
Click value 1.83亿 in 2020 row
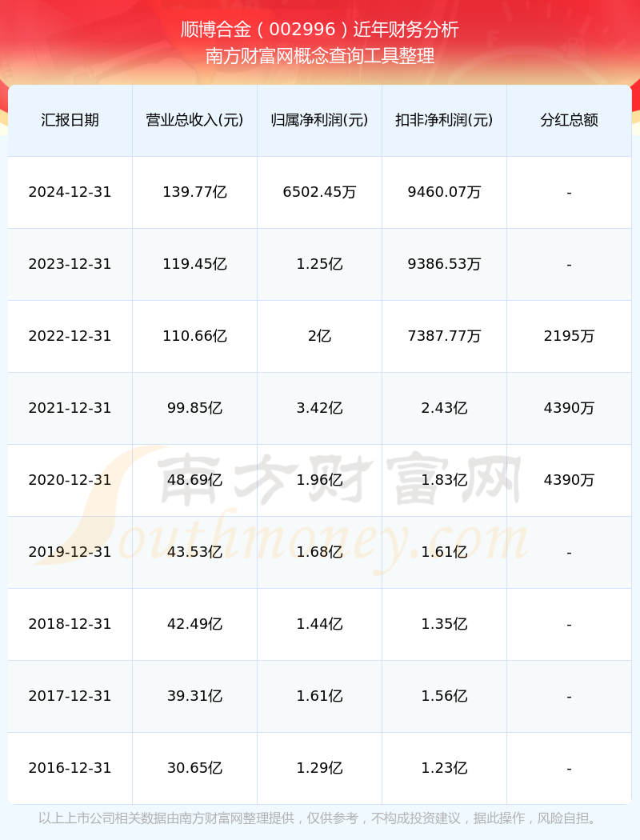tap(445, 480)
